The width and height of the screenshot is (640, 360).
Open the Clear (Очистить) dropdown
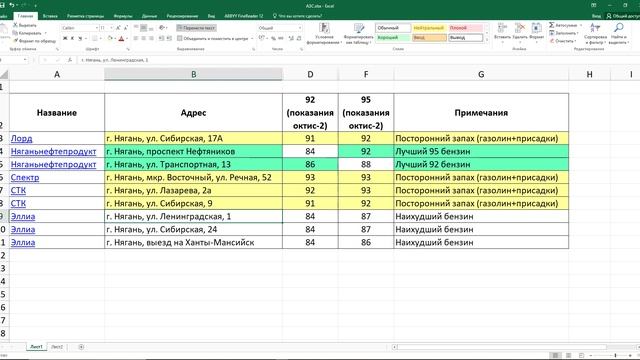(x=562, y=41)
